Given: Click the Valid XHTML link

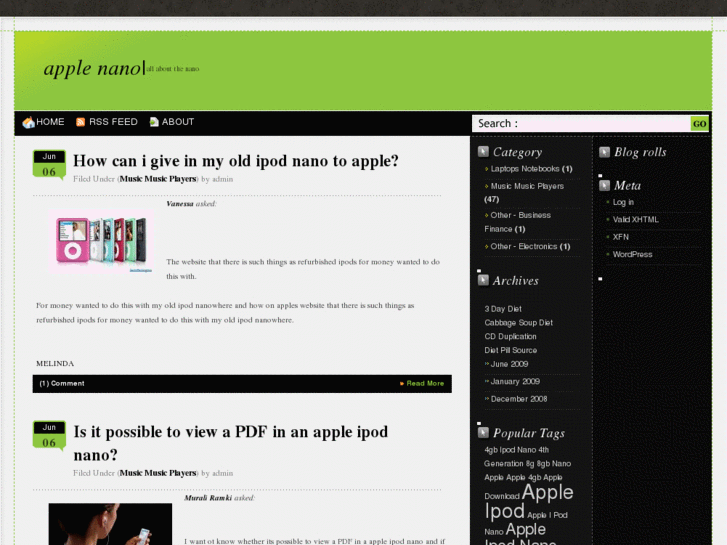Looking at the screenshot, I should pos(635,219).
